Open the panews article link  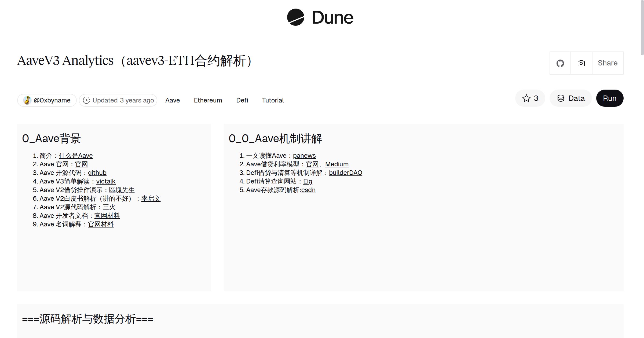[x=305, y=155]
